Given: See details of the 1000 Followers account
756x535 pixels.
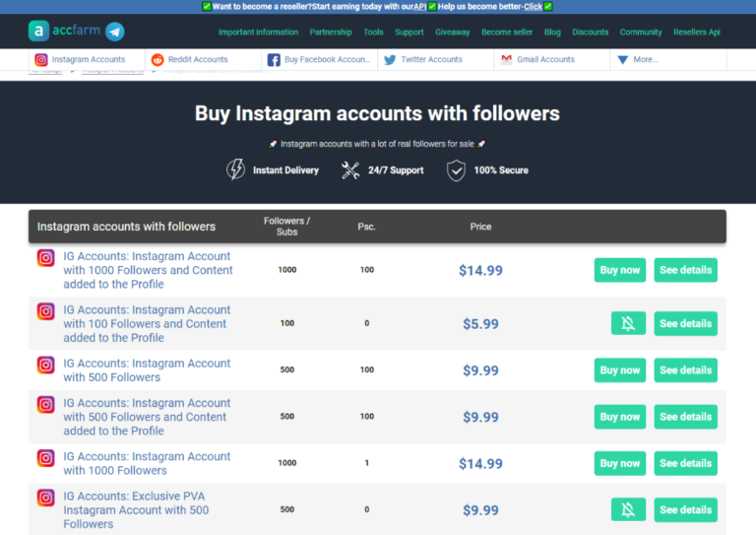Looking at the screenshot, I should 685,463.
